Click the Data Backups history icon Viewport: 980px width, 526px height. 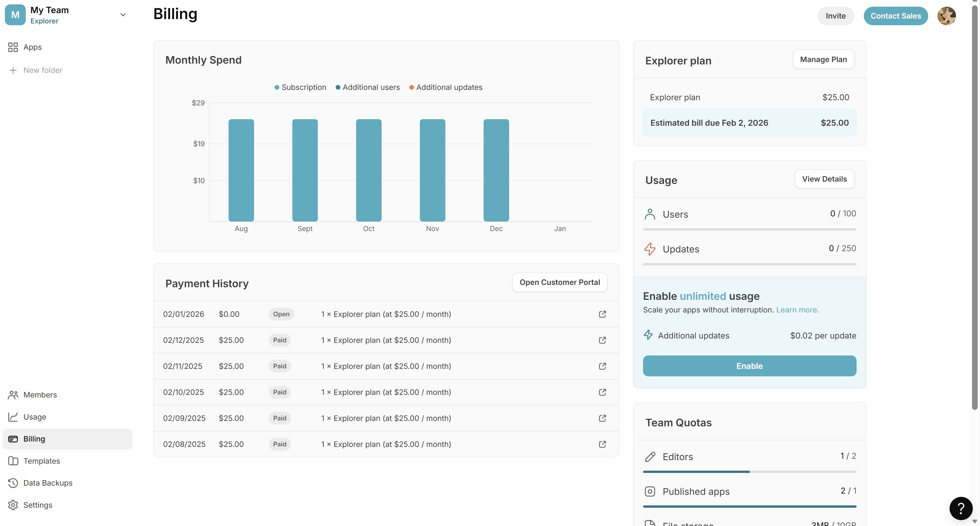[13, 483]
